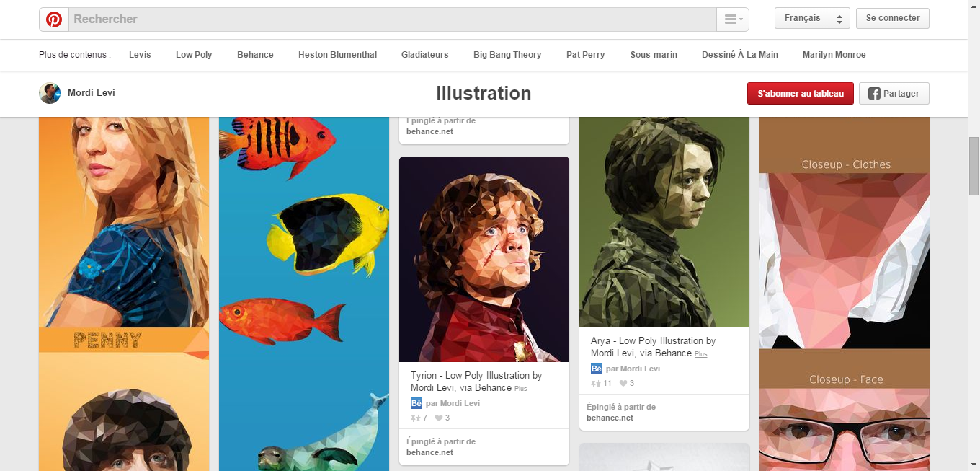
Task: Click Mordi Levi profile avatar
Action: tap(50, 93)
